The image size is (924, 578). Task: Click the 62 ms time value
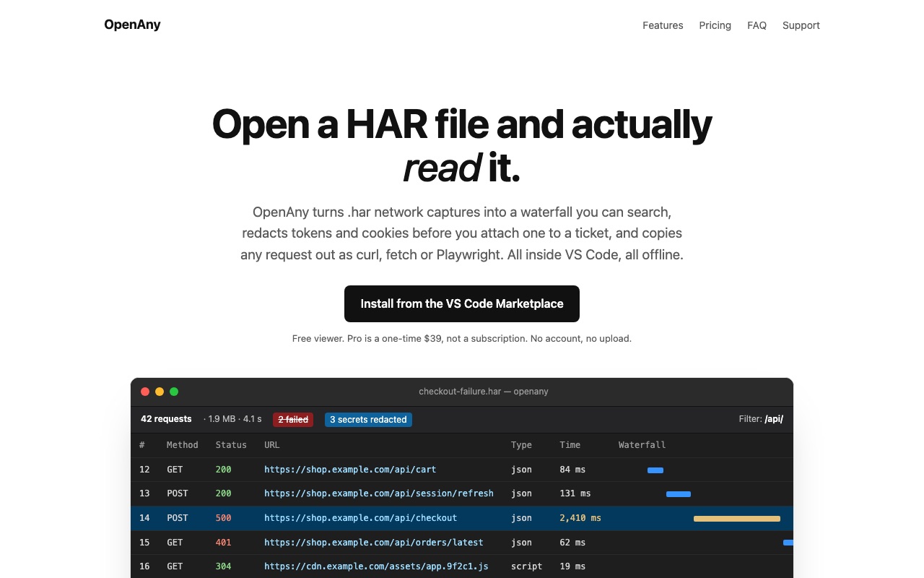(572, 542)
